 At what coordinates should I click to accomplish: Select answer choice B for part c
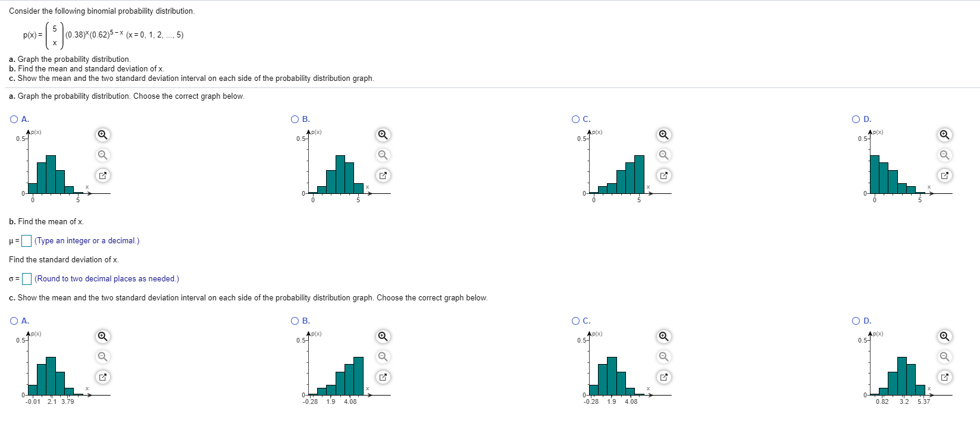click(295, 321)
